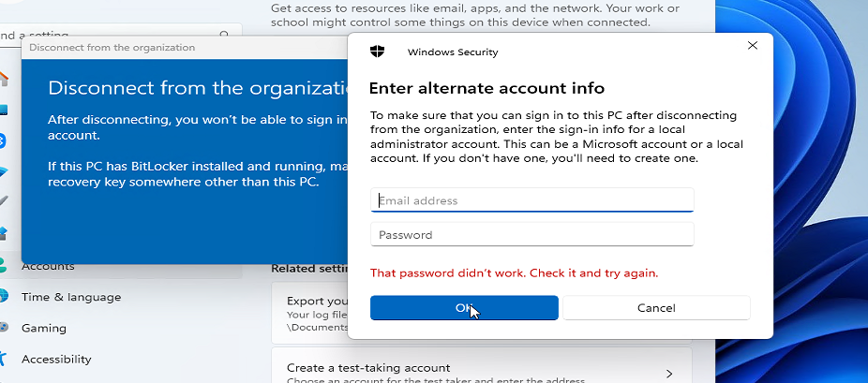Cancel the alternate account info dialog
The width and height of the screenshot is (868, 383).
click(x=656, y=308)
